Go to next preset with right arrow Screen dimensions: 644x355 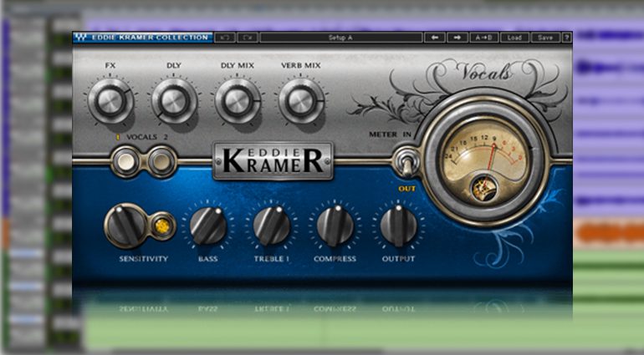pyautogui.click(x=457, y=38)
